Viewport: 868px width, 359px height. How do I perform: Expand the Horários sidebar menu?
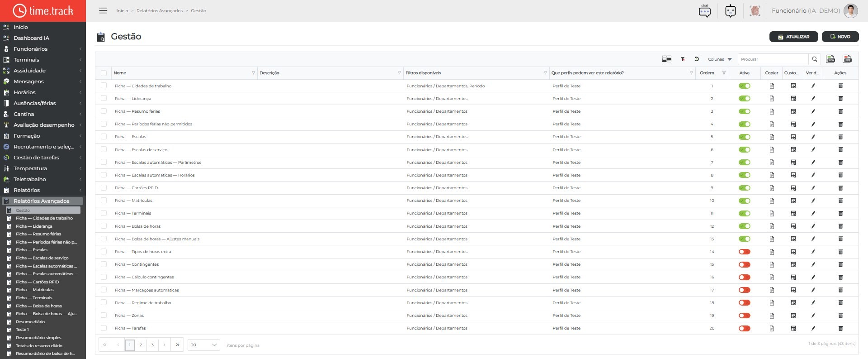click(x=43, y=92)
